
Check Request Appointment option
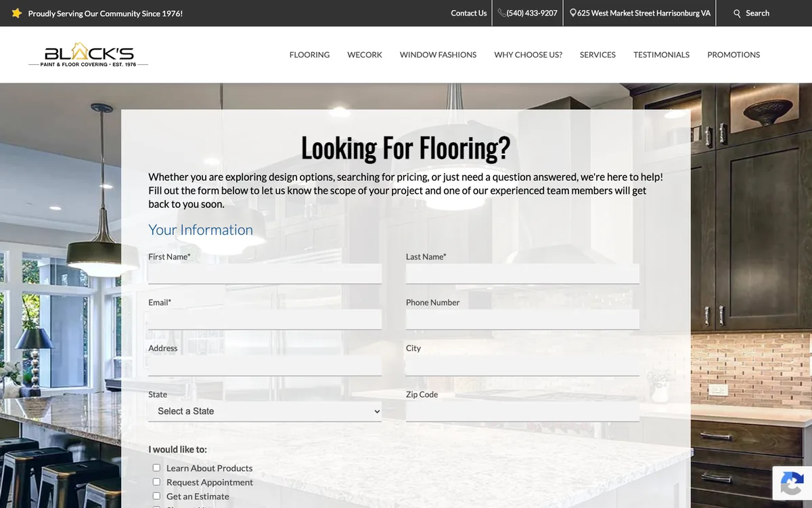[156, 482]
